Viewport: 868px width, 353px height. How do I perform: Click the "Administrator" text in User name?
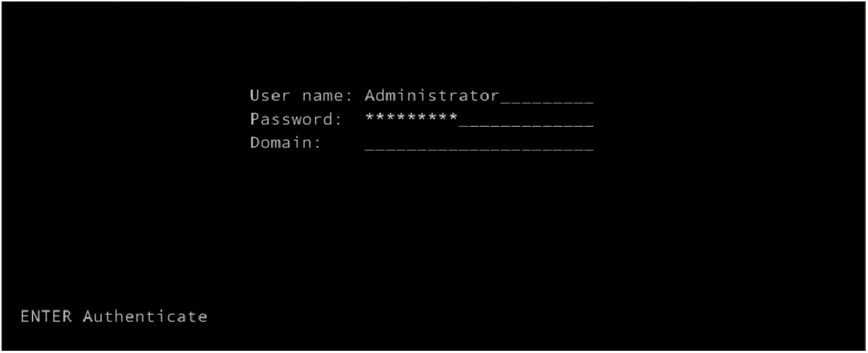click(x=432, y=96)
